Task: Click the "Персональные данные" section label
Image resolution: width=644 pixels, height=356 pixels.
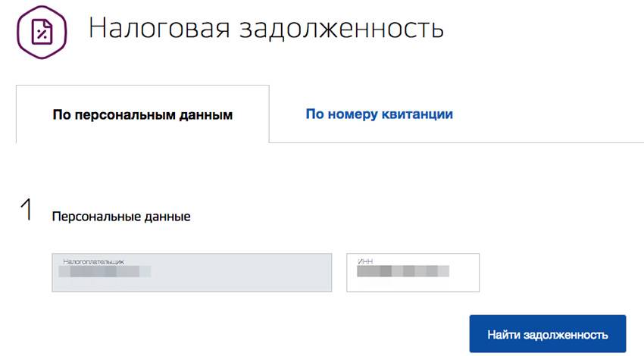Action: 121,217
